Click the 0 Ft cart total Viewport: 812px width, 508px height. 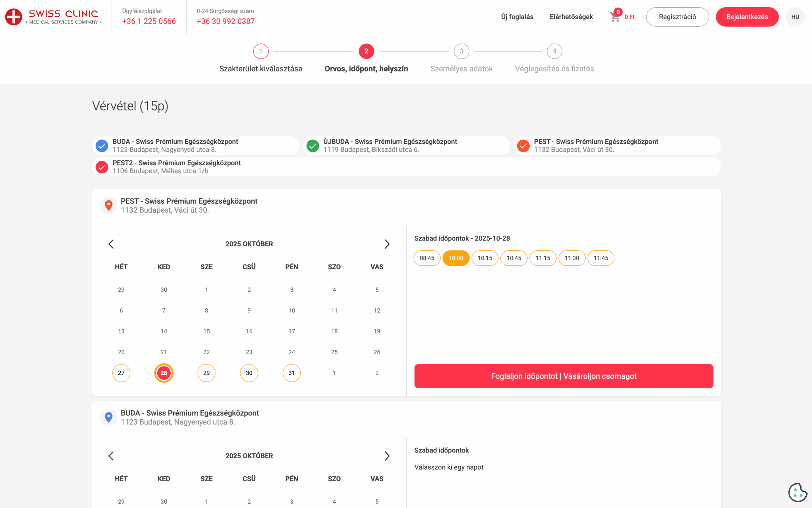(x=629, y=17)
